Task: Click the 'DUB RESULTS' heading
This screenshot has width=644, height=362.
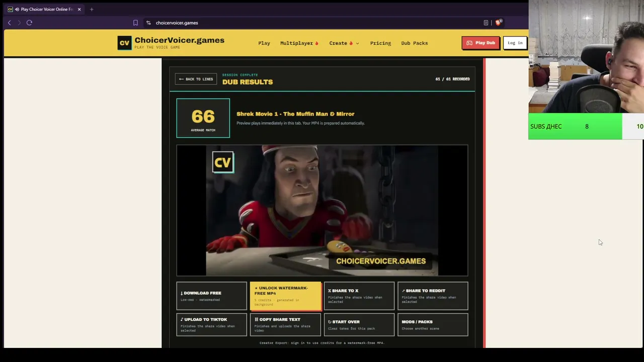Action: tap(248, 82)
